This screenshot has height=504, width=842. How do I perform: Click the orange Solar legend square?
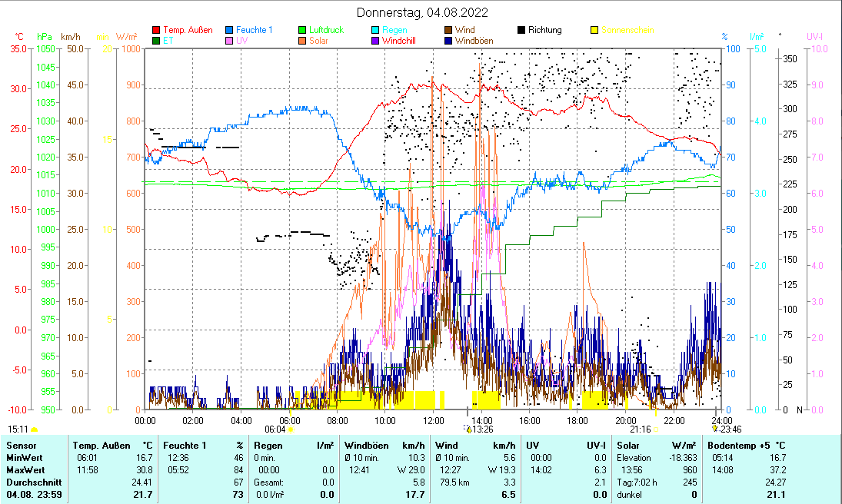click(303, 40)
